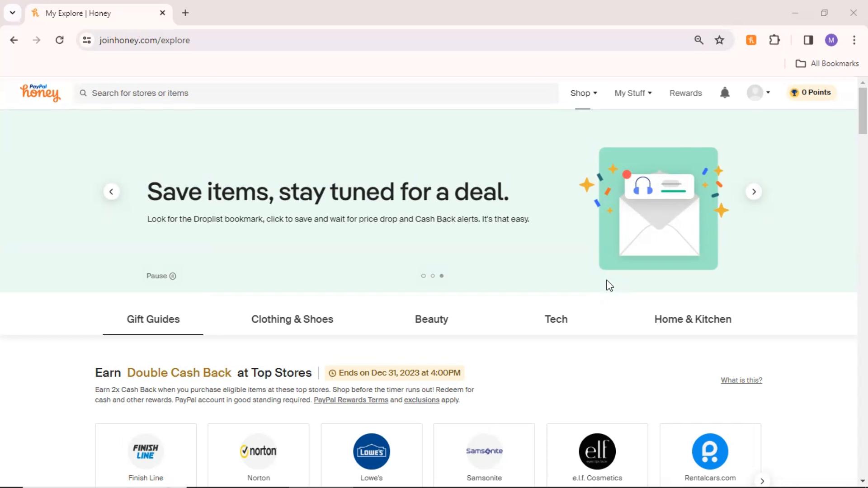Click the back navigation arrow icon
Image resolution: width=868 pixels, height=488 pixels.
coord(14,40)
